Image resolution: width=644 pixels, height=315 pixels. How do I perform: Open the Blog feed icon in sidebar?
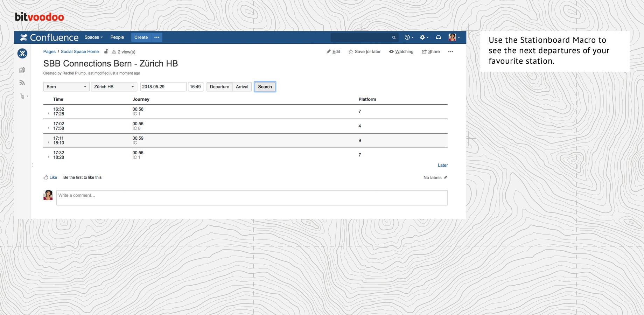click(x=22, y=83)
